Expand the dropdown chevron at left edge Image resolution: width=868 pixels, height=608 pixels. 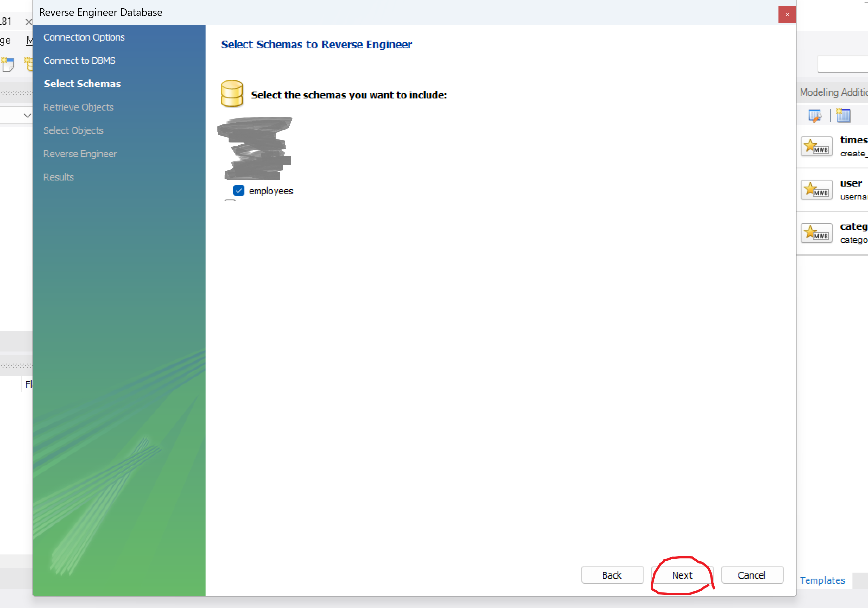(x=27, y=115)
